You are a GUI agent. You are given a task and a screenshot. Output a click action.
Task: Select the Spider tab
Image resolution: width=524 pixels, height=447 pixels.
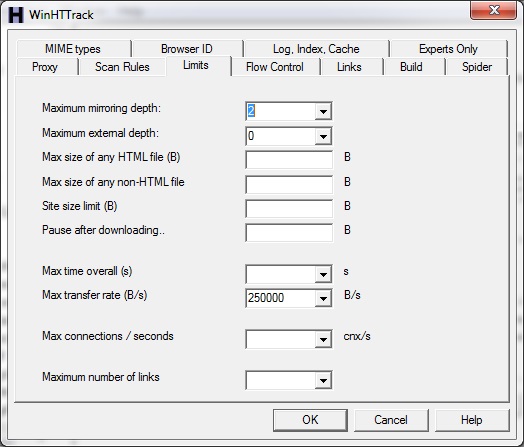pos(477,67)
